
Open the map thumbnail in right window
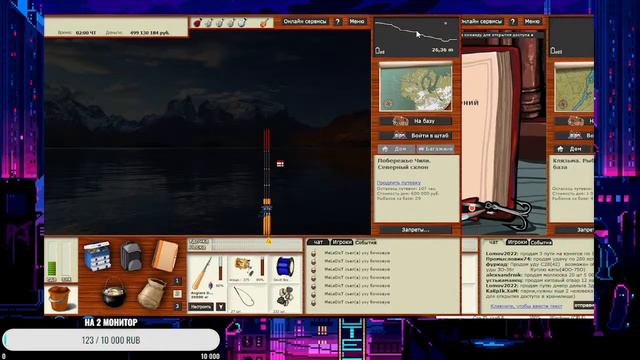coord(574,87)
